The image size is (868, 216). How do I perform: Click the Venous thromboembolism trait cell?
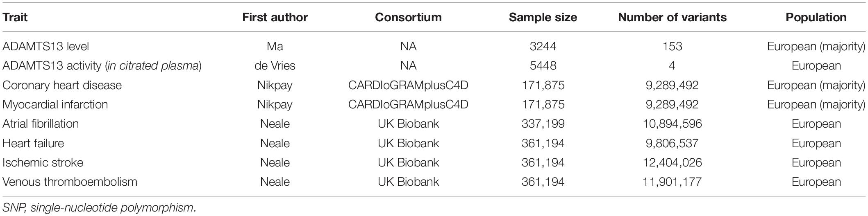click(x=70, y=182)
